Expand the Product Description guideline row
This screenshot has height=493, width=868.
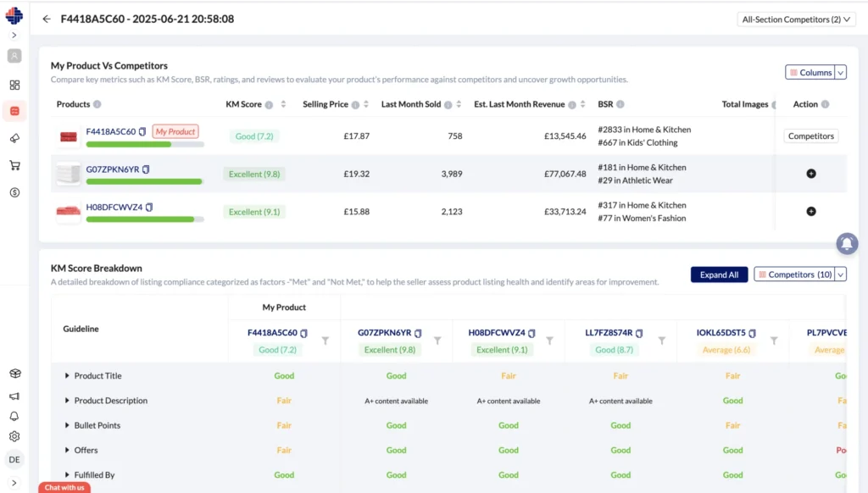(x=67, y=401)
